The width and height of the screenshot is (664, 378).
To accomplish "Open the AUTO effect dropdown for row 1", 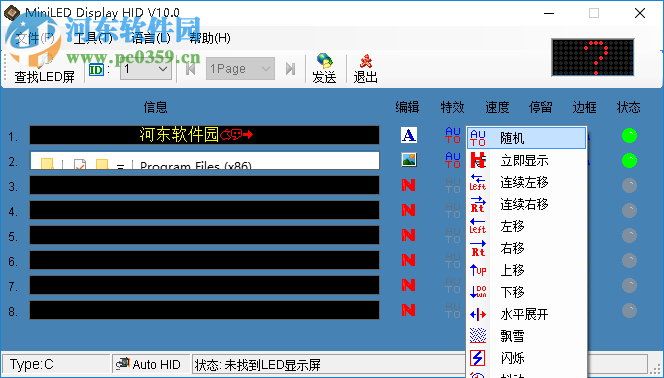I will click(453, 135).
